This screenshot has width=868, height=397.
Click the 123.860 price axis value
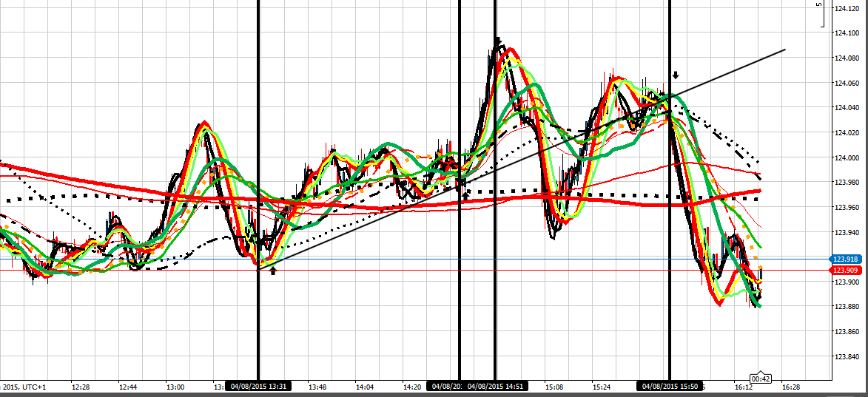coord(847,332)
